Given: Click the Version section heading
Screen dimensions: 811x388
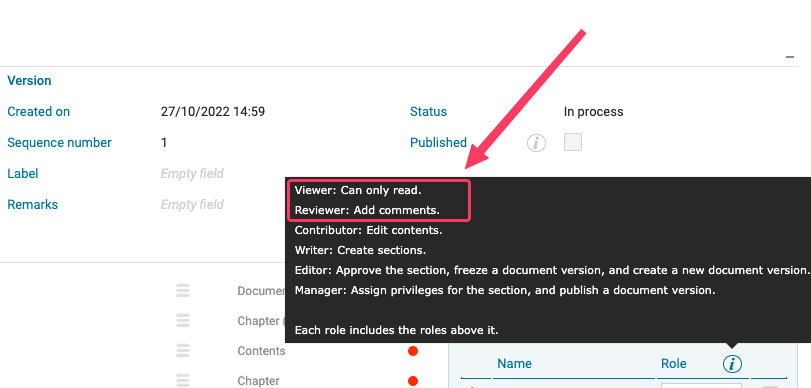Looking at the screenshot, I should [x=29, y=81].
